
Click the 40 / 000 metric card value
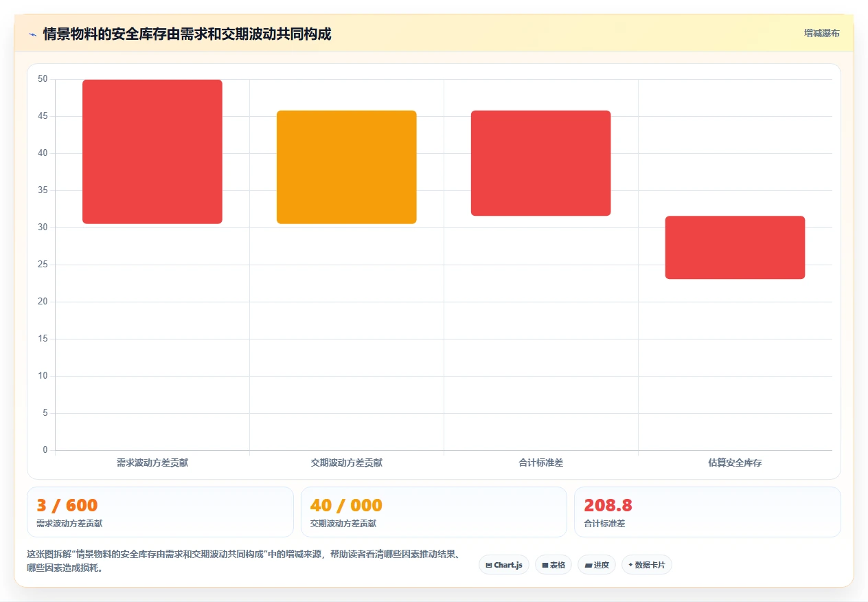pos(346,505)
